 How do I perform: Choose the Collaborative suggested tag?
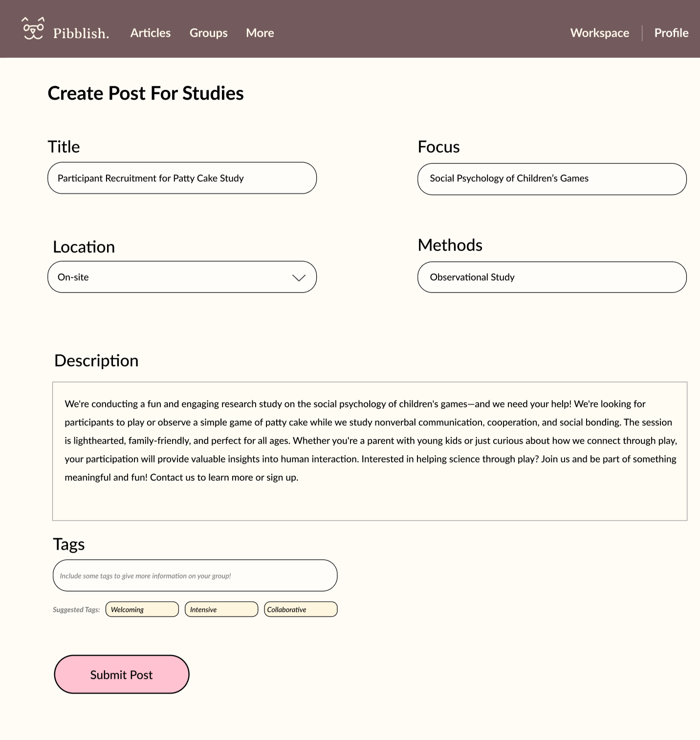point(300,609)
